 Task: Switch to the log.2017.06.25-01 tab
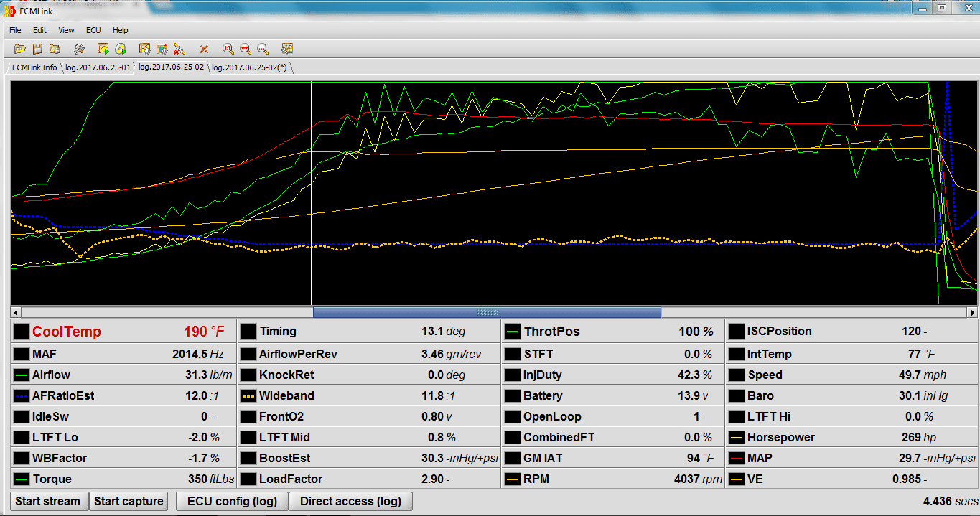point(98,67)
